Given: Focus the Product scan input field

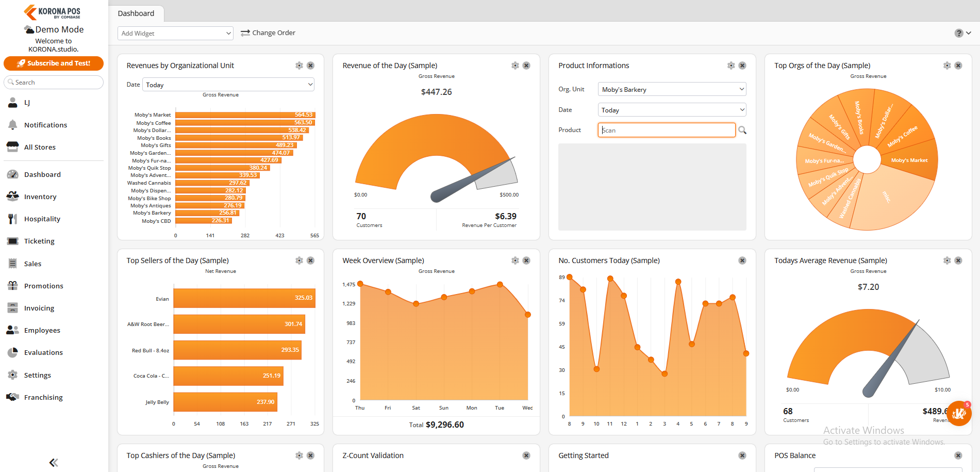Looking at the screenshot, I should 667,130.
